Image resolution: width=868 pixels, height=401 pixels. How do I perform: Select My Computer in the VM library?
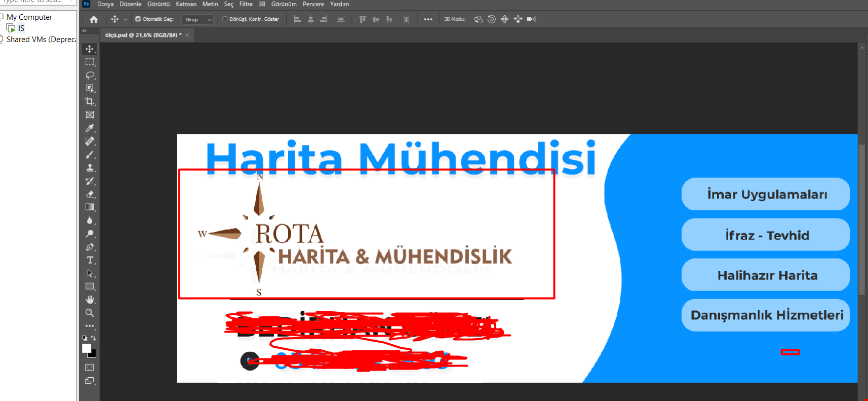coord(29,17)
